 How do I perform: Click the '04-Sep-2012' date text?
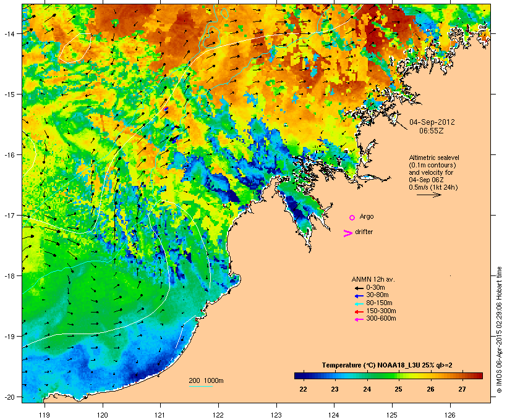pyautogui.click(x=432, y=122)
